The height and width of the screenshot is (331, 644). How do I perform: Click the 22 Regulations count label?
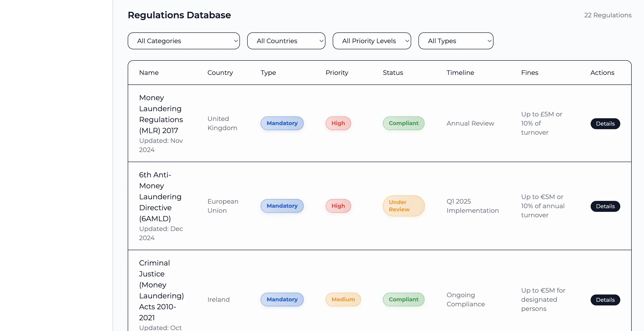click(608, 15)
